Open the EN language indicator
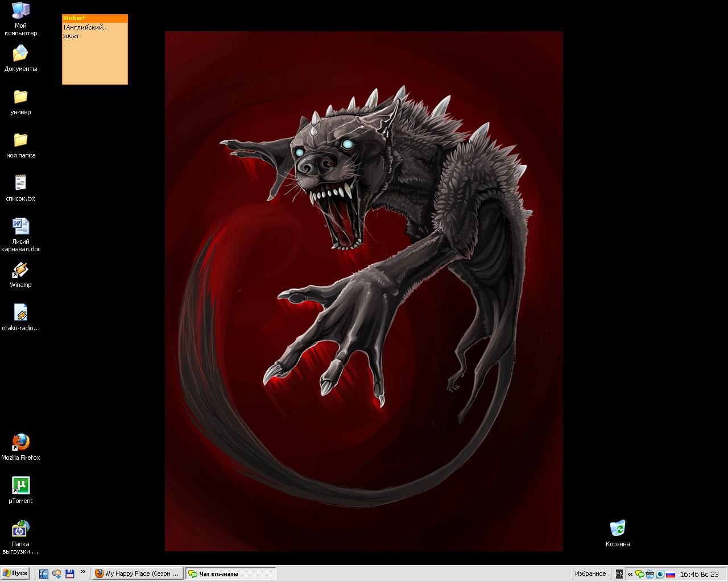This screenshot has width=728, height=582. [619, 574]
